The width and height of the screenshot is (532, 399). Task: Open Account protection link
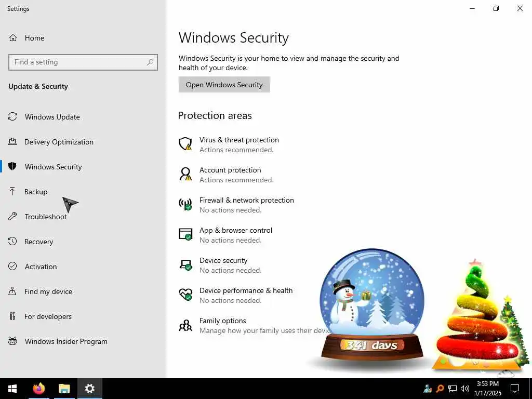coord(230,170)
